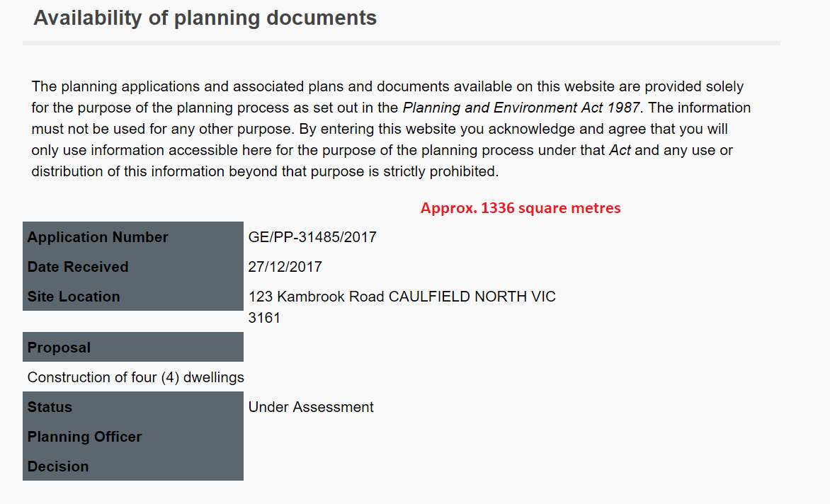830x504 pixels.
Task: Click the disclaimer's first line about planning applications
Action: [x=387, y=87]
